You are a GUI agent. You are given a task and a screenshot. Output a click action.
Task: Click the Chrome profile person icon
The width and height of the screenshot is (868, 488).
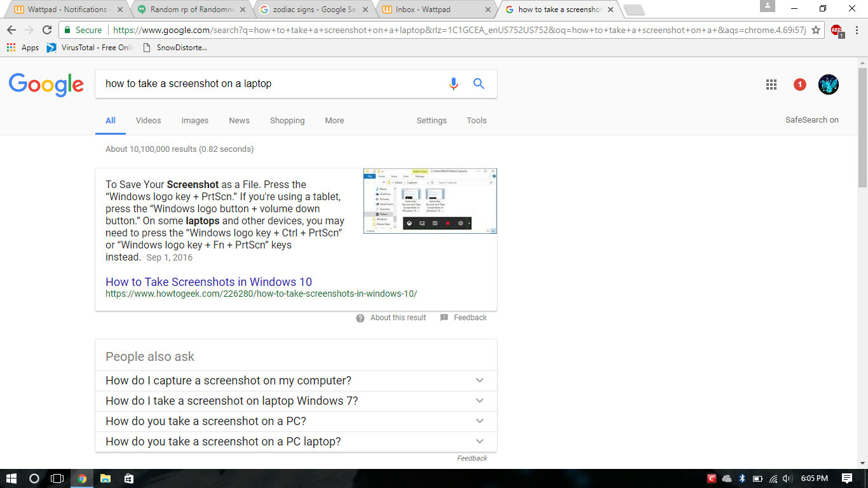pos(767,6)
